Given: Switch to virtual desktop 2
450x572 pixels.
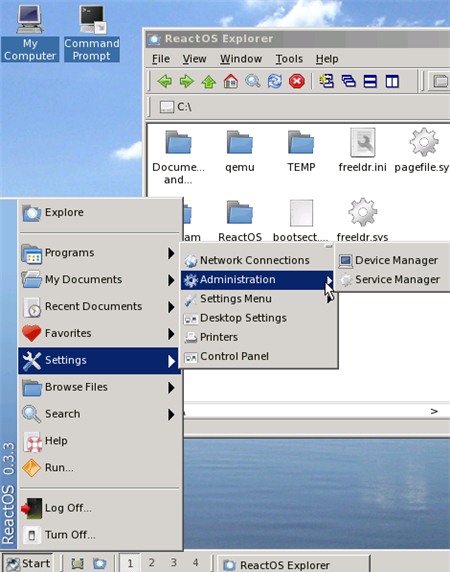Looking at the screenshot, I should click(152, 563).
